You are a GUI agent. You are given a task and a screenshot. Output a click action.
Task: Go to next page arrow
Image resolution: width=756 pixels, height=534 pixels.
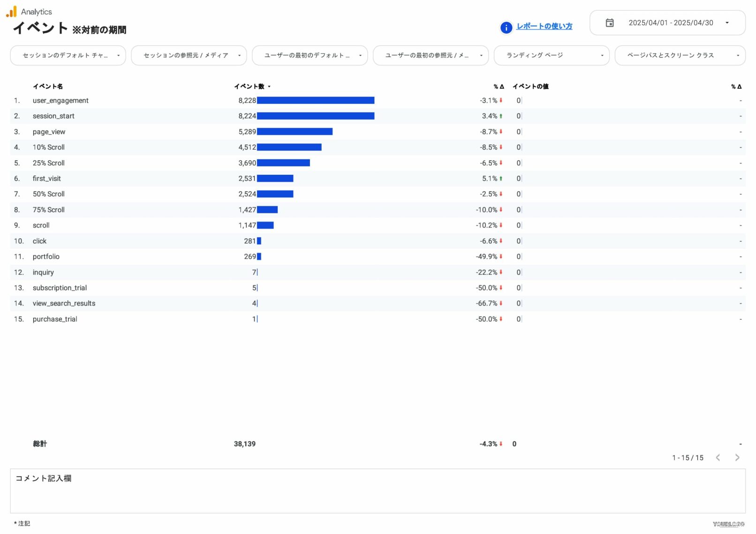coord(737,458)
